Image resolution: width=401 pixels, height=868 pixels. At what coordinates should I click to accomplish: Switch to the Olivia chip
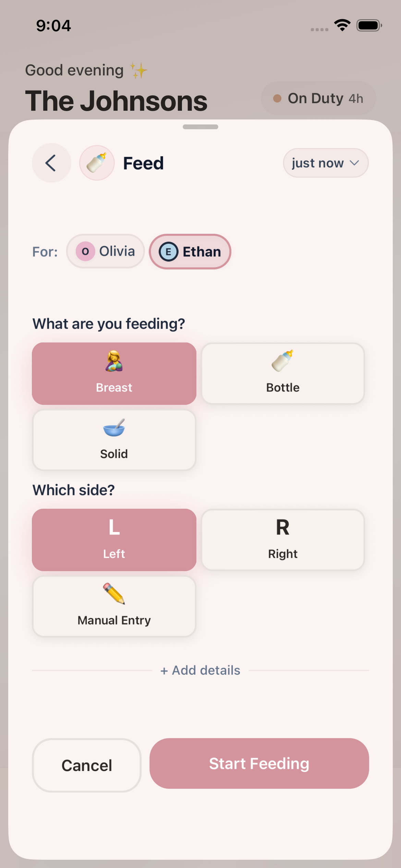pos(105,251)
